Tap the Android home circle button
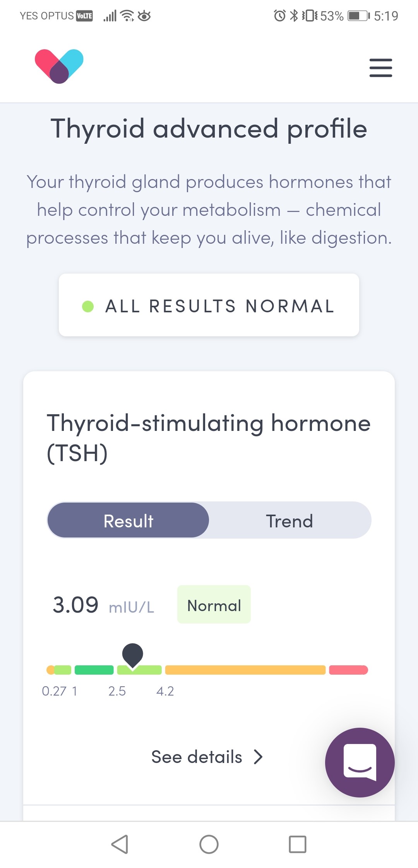 click(209, 844)
